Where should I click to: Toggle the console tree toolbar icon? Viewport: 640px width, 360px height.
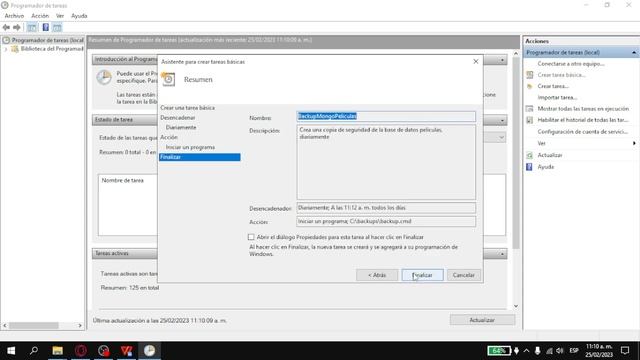32,27
